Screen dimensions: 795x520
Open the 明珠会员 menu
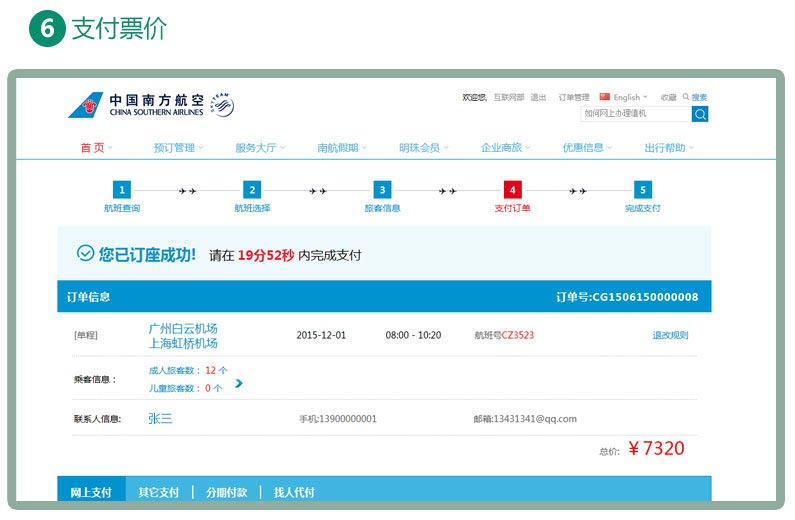[423, 147]
